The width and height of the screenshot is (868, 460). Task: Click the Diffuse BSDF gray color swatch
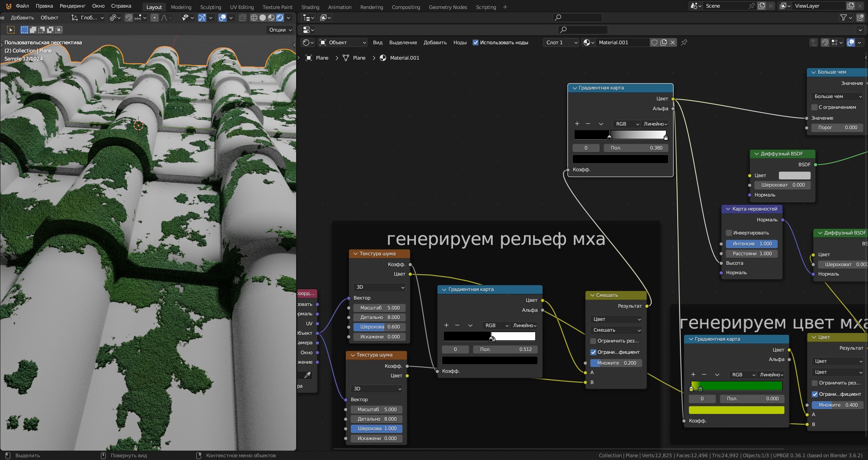coord(794,175)
